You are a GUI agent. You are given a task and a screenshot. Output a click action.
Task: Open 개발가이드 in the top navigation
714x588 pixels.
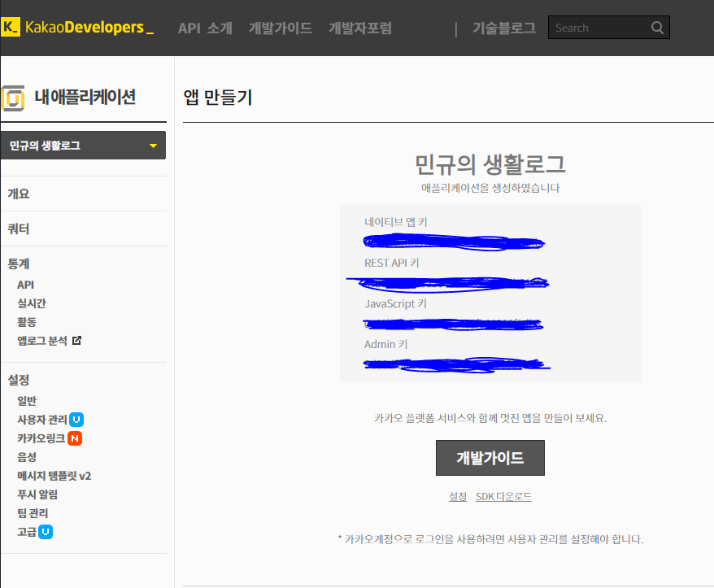(x=281, y=28)
